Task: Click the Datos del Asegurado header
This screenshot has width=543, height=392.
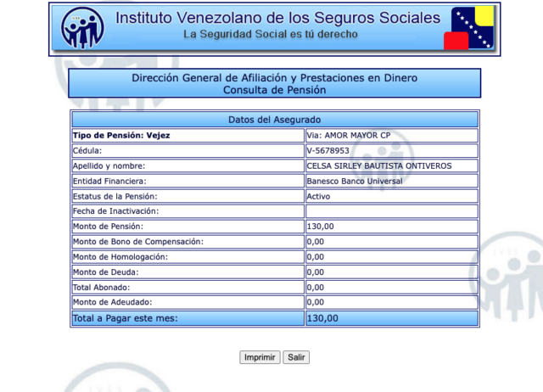Action: [x=275, y=120]
